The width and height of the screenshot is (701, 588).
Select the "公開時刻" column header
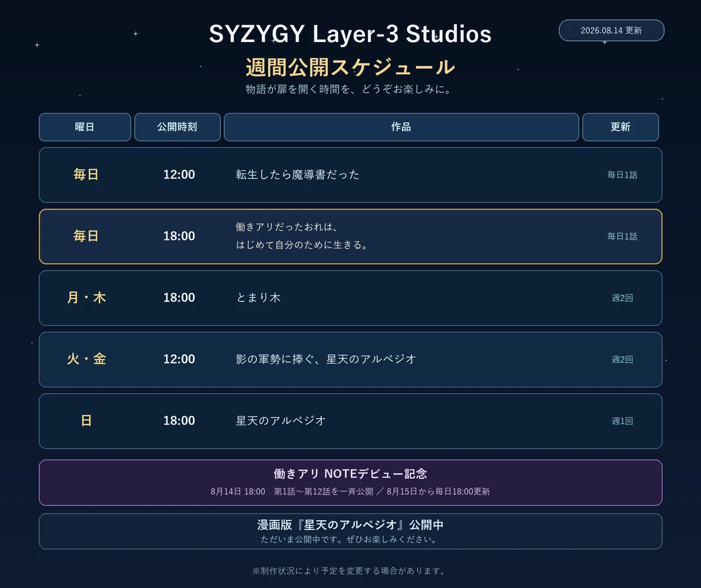(177, 127)
